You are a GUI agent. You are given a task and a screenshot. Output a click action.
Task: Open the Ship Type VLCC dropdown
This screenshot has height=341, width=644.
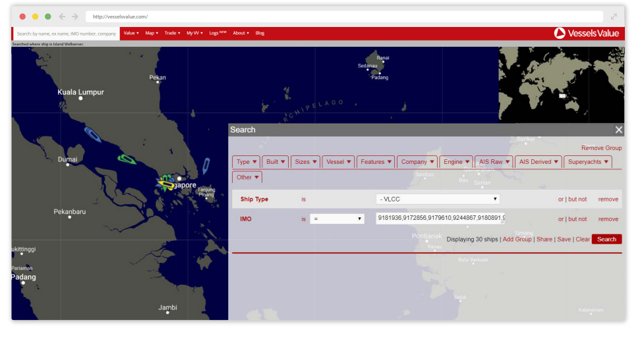438,199
